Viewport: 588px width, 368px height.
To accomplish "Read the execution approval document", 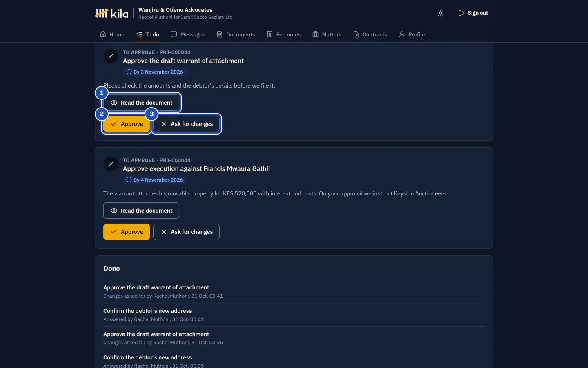I will point(141,211).
